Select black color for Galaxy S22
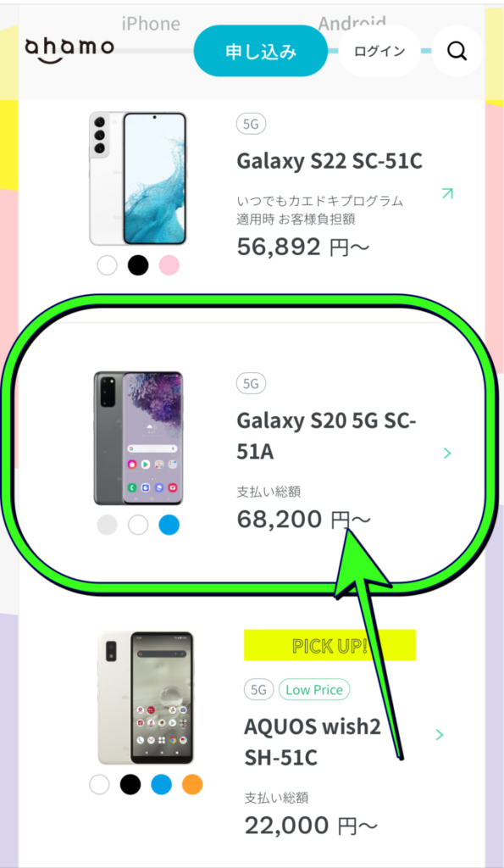The height and width of the screenshot is (868, 504). pyautogui.click(x=138, y=265)
